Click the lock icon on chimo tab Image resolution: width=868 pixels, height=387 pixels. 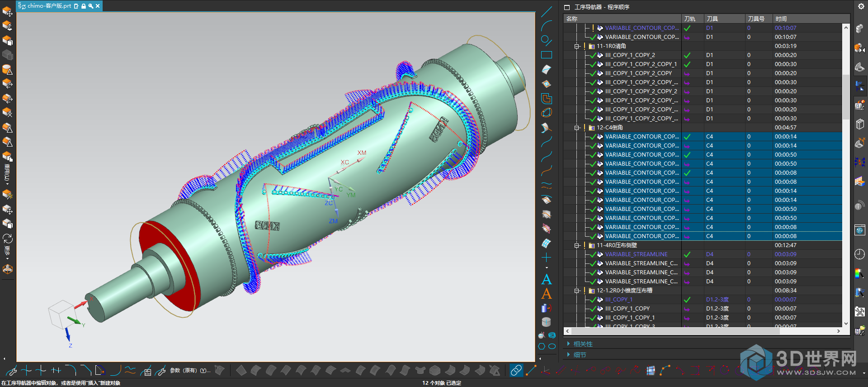tap(84, 6)
